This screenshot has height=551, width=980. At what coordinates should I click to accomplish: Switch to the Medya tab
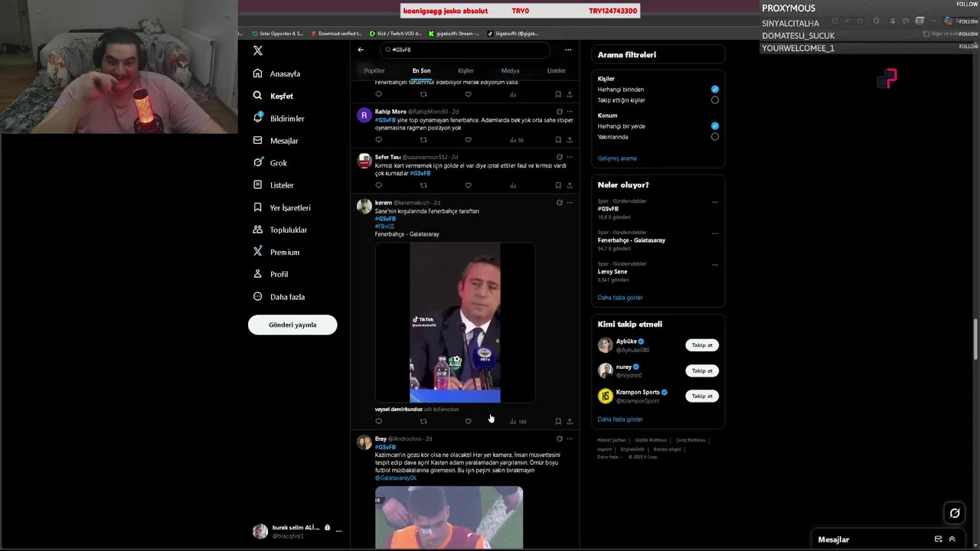coord(510,70)
